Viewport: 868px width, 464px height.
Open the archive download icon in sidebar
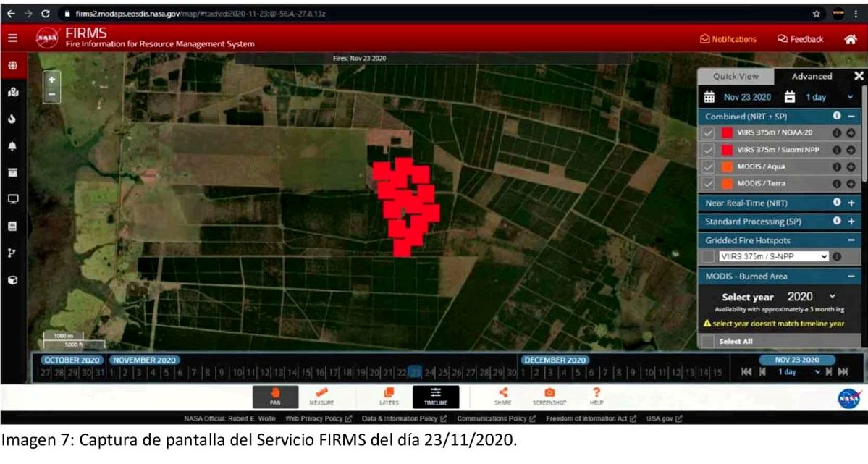(x=12, y=172)
